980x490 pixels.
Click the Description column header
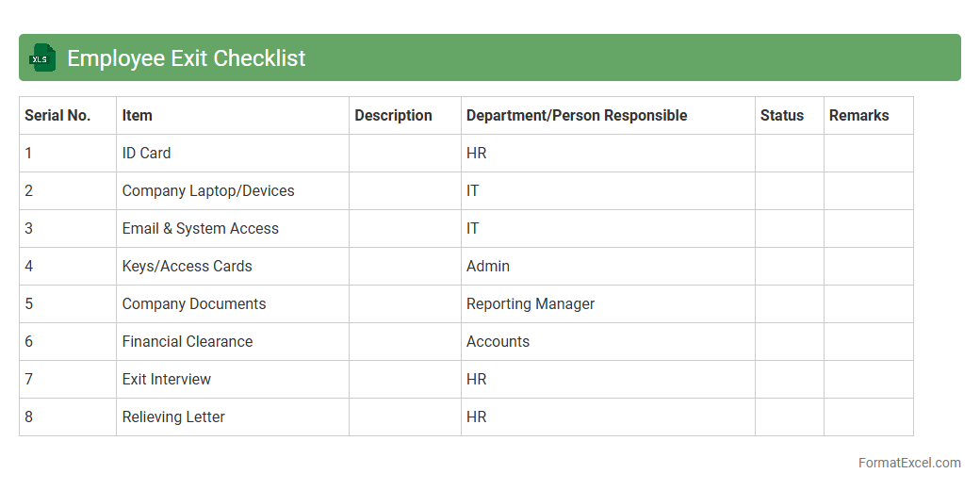(393, 116)
